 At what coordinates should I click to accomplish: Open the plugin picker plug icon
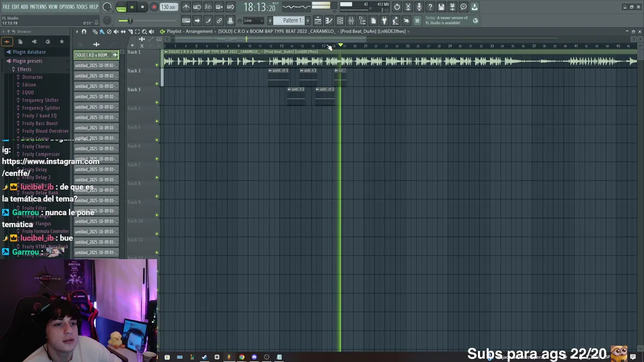click(384, 21)
